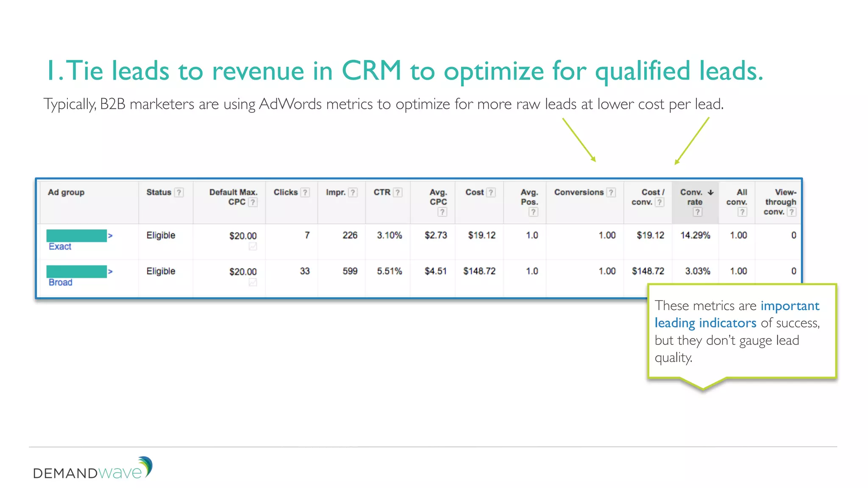This screenshot has width=868, height=488.
Task: Click the $19.12 value in the Cost column
Action: (x=481, y=236)
